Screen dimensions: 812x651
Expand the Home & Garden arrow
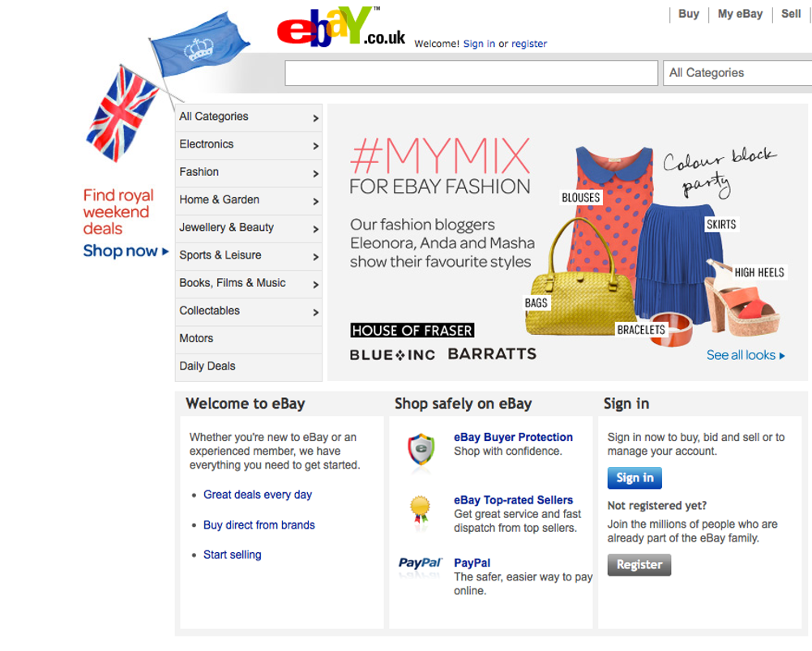coord(315,202)
